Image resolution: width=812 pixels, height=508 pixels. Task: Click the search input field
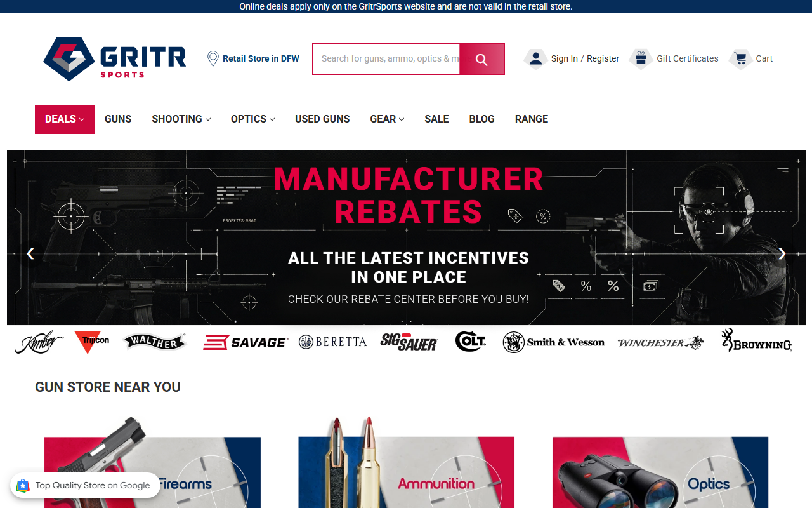point(386,59)
